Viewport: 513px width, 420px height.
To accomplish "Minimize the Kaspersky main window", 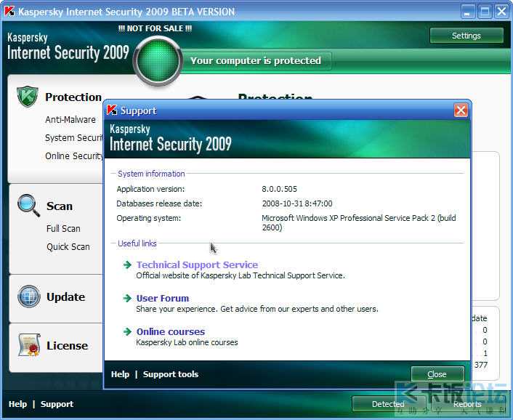I will 467,12.
